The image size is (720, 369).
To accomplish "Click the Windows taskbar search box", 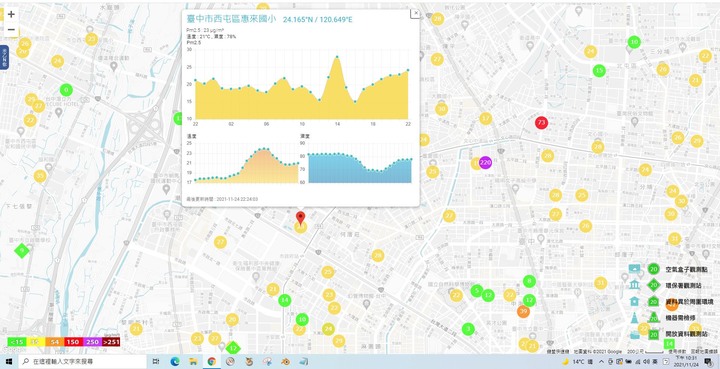I will click(83, 362).
